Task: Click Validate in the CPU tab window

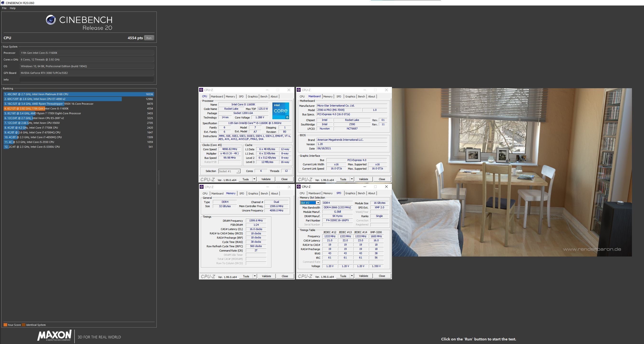Action: pos(266,179)
